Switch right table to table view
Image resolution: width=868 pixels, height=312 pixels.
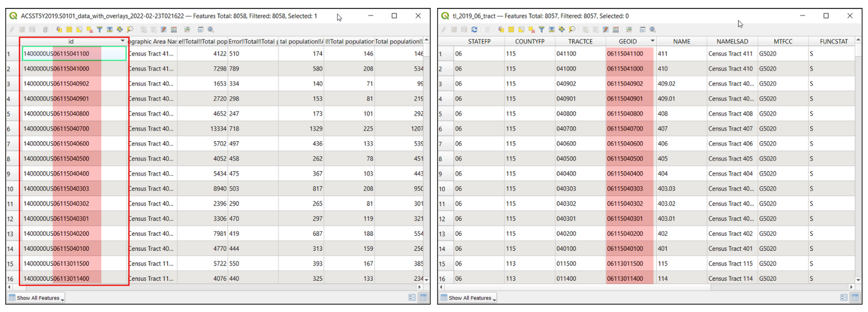(x=855, y=298)
